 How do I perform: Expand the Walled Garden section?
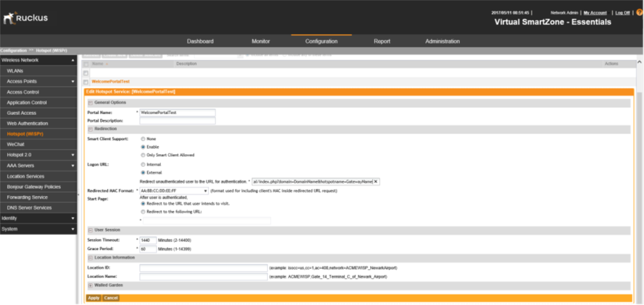point(90,284)
